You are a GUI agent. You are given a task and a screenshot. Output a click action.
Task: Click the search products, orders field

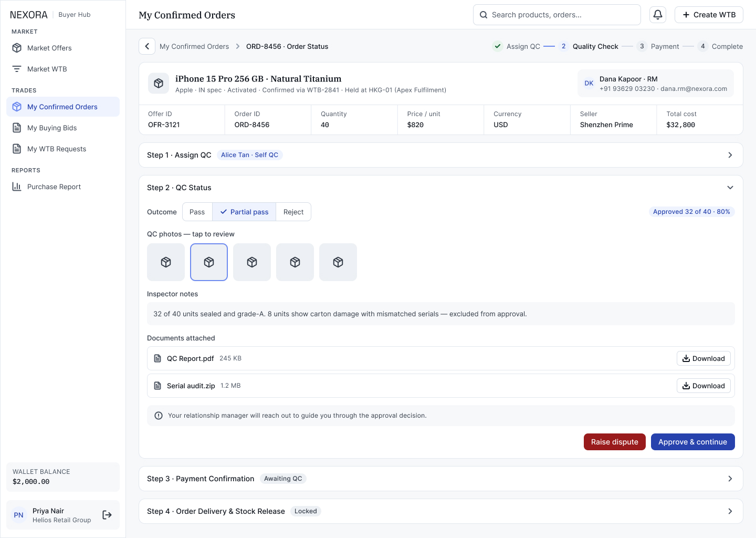pos(557,15)
